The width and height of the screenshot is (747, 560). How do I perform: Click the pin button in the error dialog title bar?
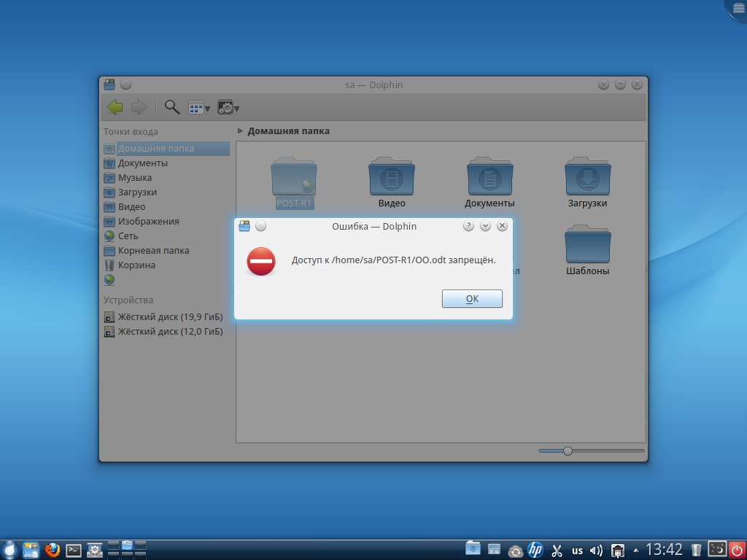pyautogui.click(x=260, y=226)
